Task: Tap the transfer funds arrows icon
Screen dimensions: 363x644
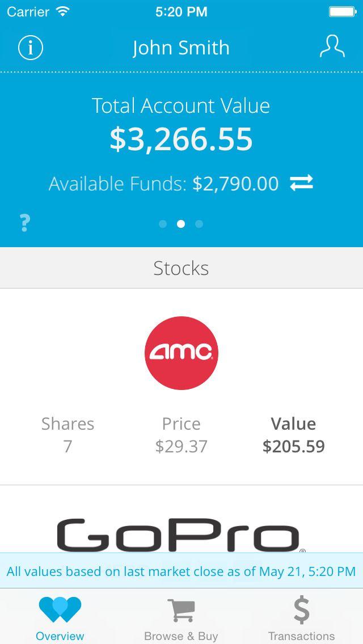Action: [301, 183]
